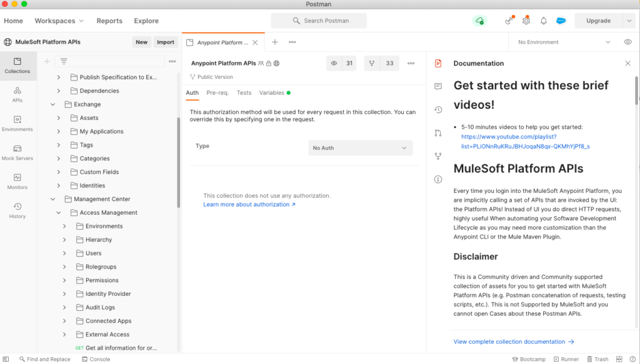Toggle watching the collection with the eye icon
The width and height of the screenshot is (640, 364).
pos(334,63)
